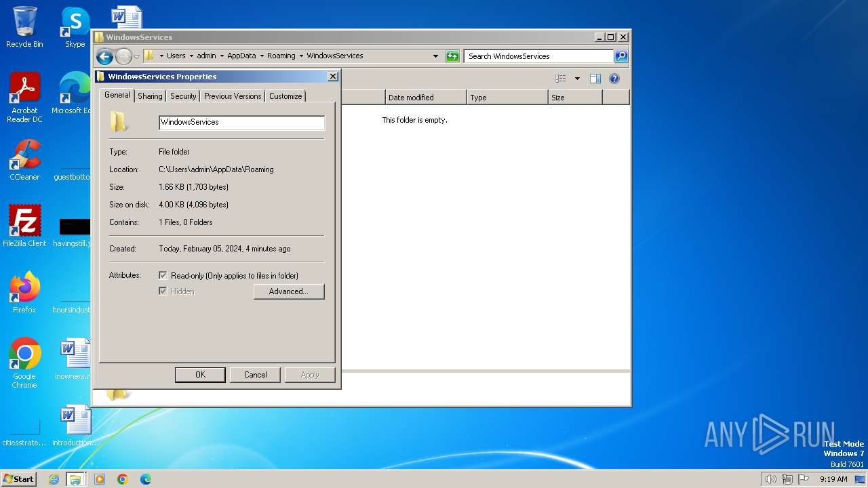Click the Cancel button
Viewport: 868px width, 488px height.
(x=255, y=375)
